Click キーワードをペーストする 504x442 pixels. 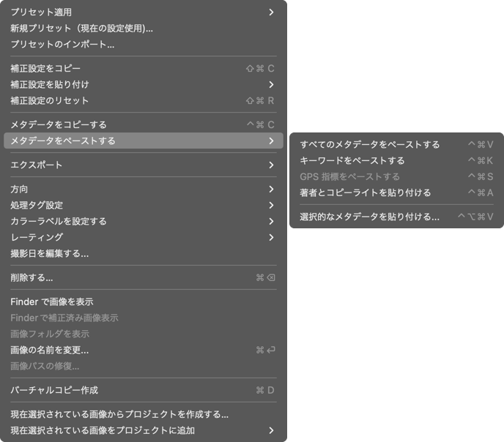coord(396,160)
